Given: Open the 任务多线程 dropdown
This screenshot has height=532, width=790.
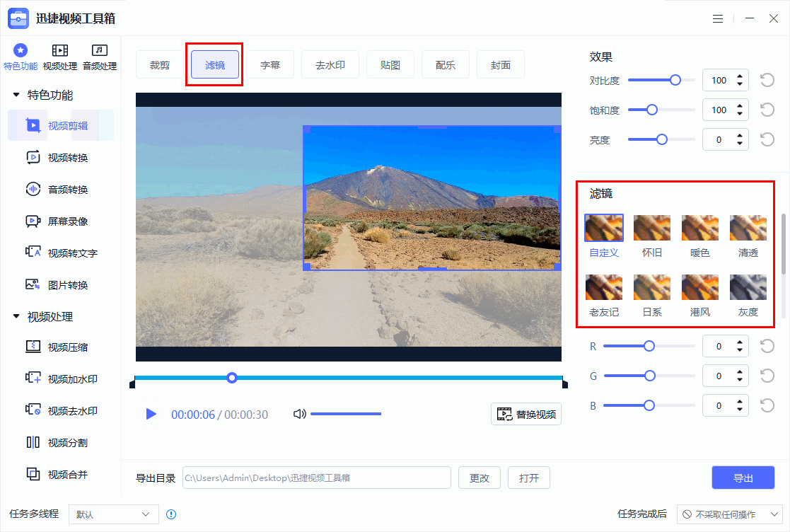Looking at the screenshot, I should [x=114, y=514].
